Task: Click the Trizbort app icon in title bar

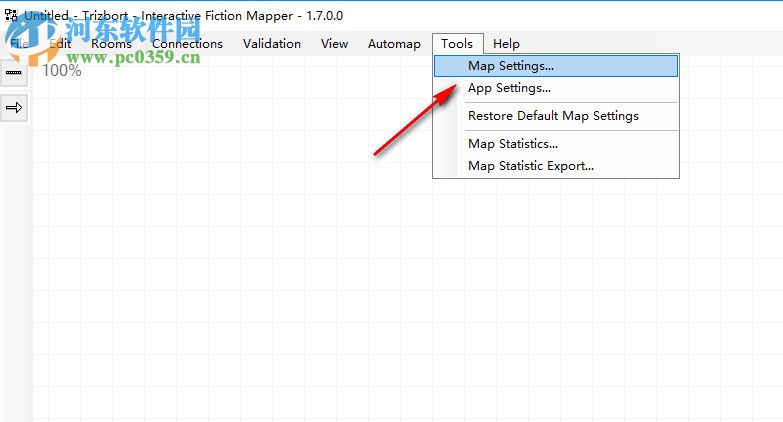Action: pyautogui.click(x=11, y=15)
